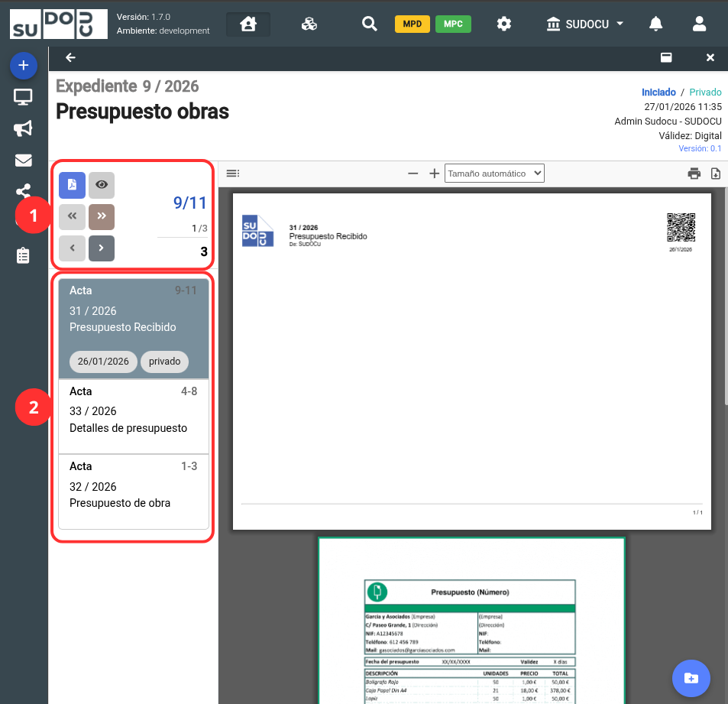Select Acta 31 / 2026 Presupuesto Recibido

(134, 329)
